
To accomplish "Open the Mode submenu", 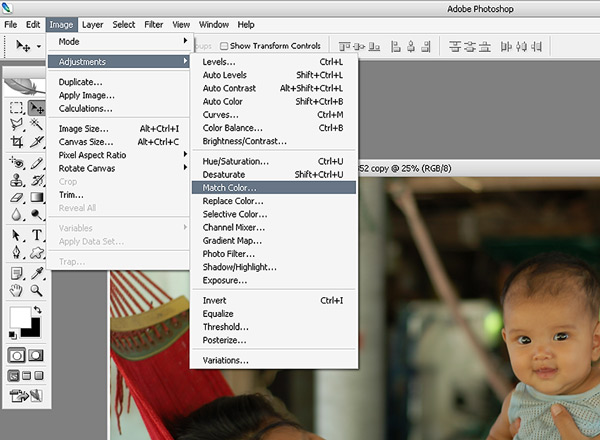I will point(119,41).
